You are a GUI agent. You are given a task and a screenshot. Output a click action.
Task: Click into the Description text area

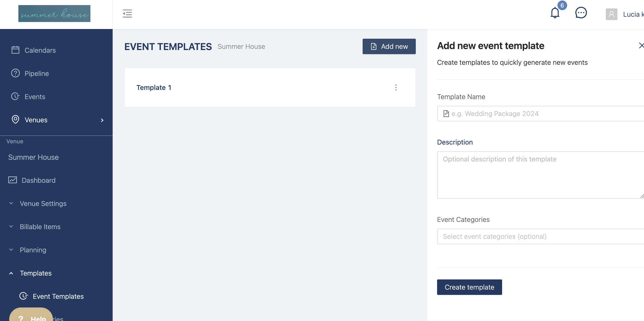[x=540, y=175]
